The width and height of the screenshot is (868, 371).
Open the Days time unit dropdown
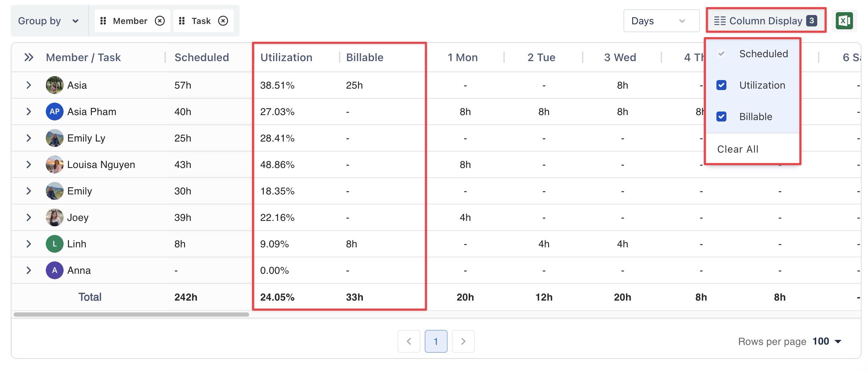pos(661,21)
